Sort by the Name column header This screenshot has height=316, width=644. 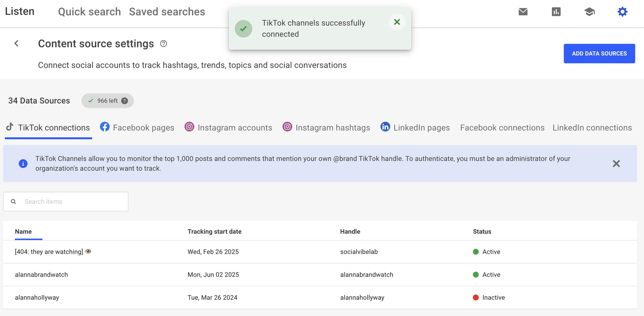[x=23, y=232]
